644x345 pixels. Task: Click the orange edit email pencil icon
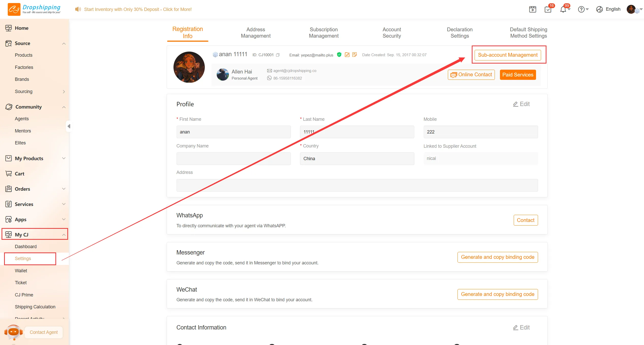tap(347, 55)
